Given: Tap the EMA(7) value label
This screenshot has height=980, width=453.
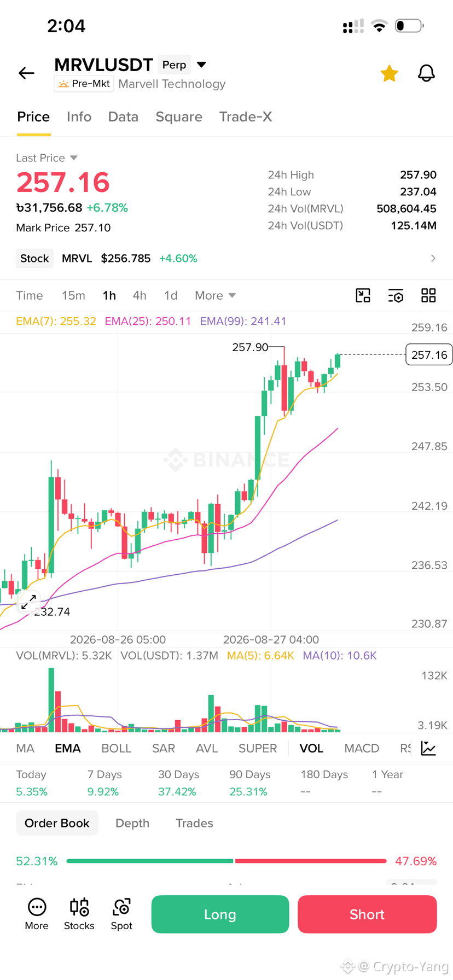Looking at the screenshot, I should [56, 321].
